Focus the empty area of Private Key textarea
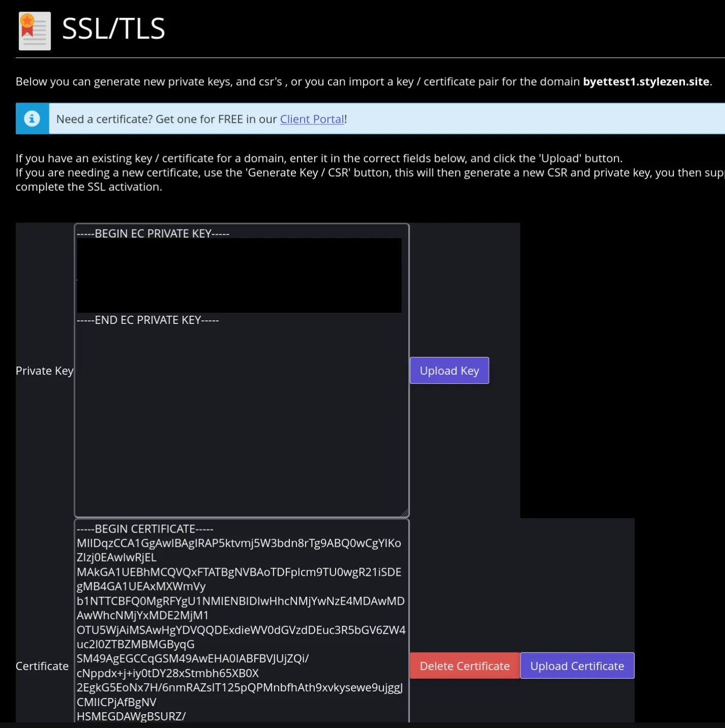Image resolution: width=725 pixels, height=728 pixels. point(242,421)
